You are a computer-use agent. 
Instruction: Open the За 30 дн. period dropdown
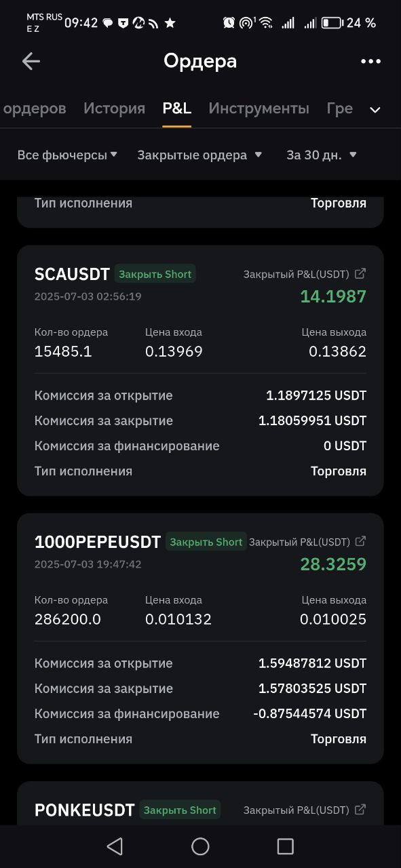tap(322, 155)
